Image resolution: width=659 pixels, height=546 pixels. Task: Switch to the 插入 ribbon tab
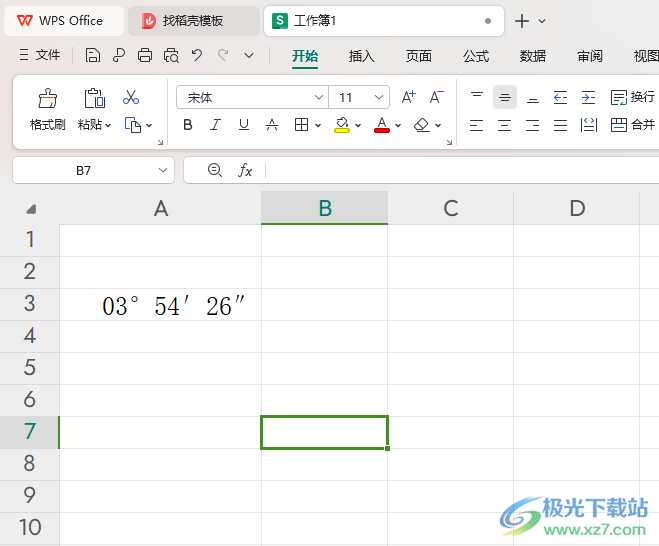pos(361,56)
